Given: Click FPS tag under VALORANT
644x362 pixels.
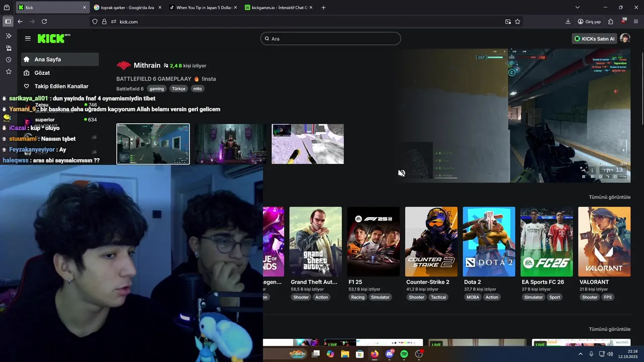Looking at the screenshot, I should 608,297.
